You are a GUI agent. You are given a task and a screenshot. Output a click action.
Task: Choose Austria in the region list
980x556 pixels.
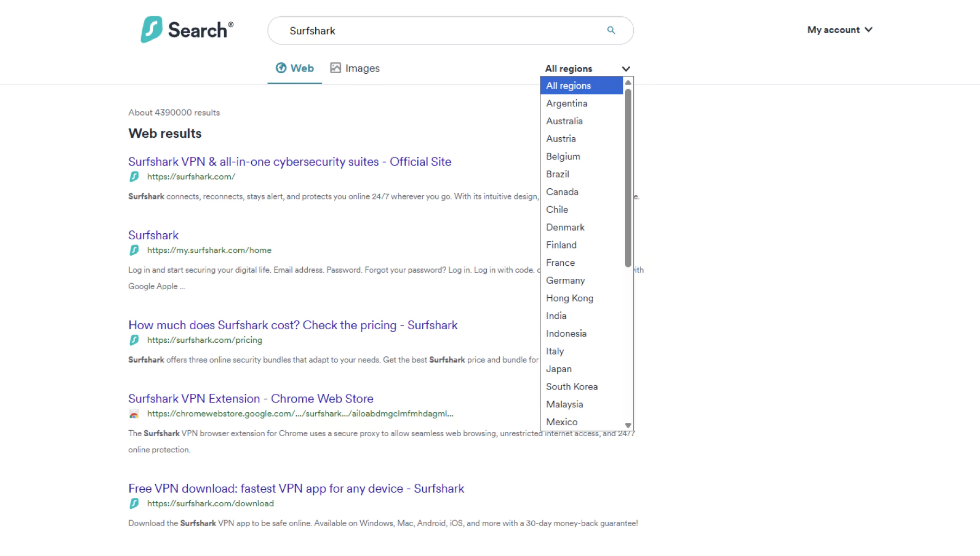582,139
